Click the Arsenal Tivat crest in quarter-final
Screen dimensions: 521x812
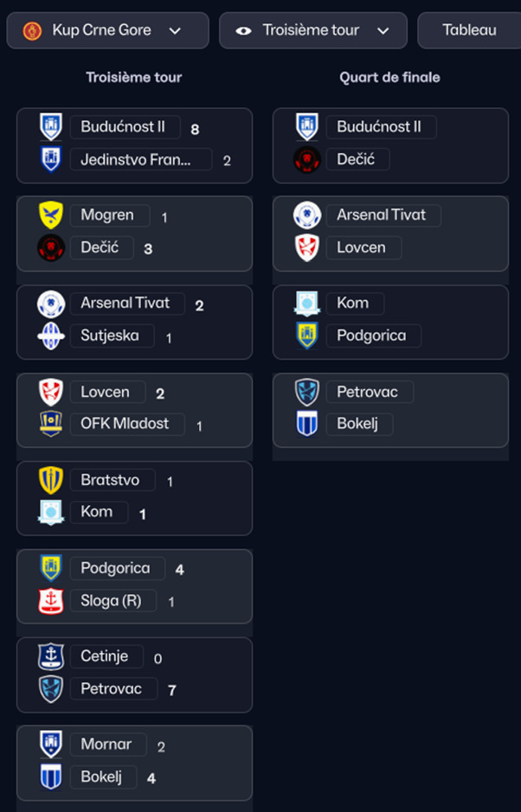307,215
